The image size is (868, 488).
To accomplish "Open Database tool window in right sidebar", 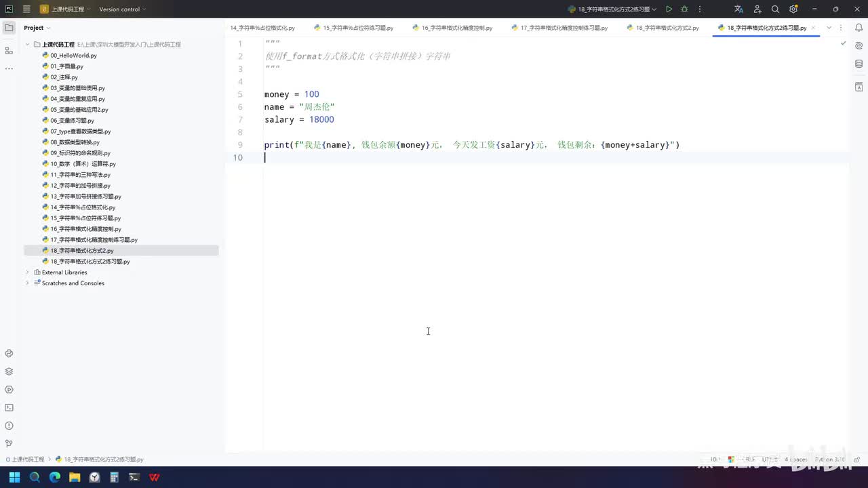I will 859,64.
